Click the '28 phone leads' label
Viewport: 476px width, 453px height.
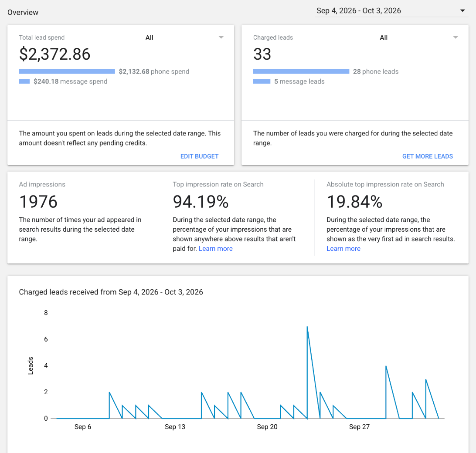click(x=376, y=71)
